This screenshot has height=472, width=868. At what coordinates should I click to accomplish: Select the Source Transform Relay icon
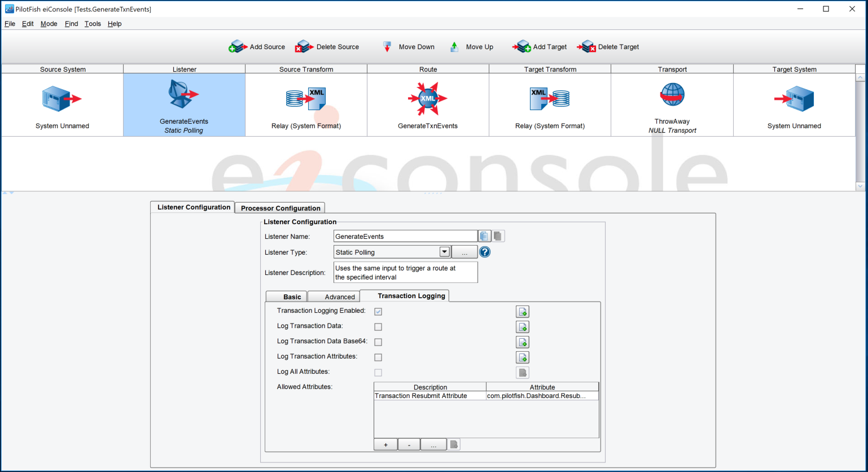pos(306,98)
